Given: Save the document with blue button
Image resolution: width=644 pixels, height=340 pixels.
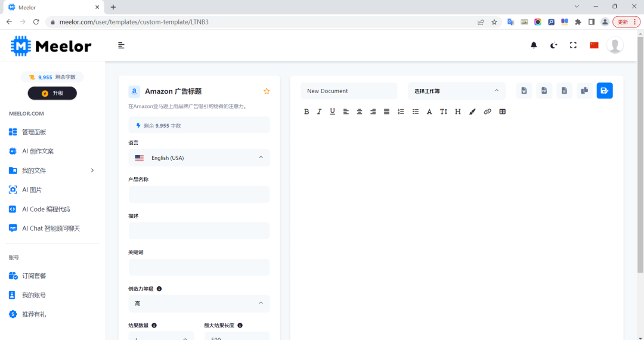Looking at the screenshot, I should [x=605, y=91].
